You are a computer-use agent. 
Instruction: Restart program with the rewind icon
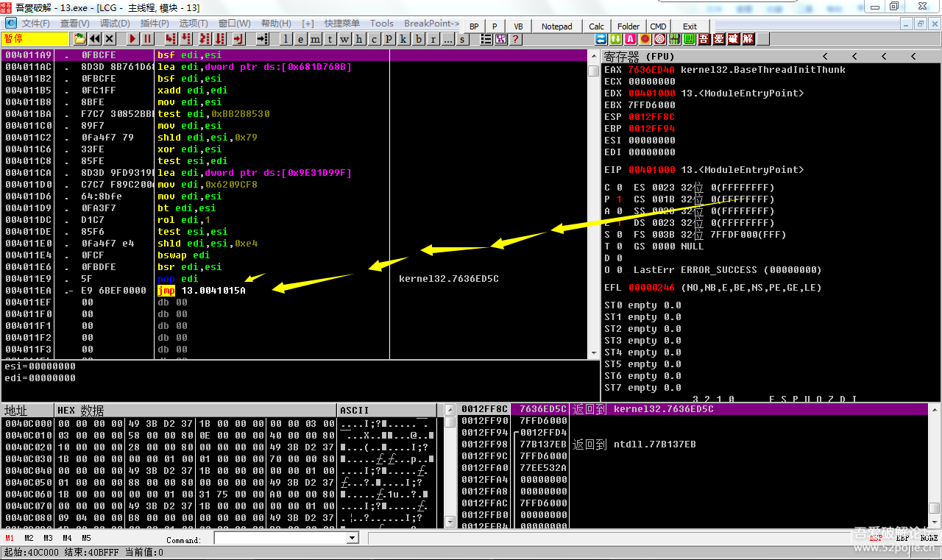(x=95, y=39)
